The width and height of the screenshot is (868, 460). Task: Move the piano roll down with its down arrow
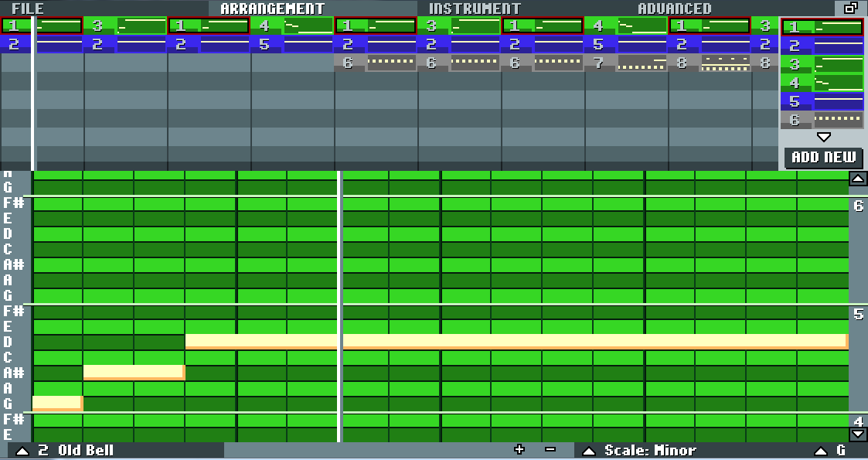point(857,434)
